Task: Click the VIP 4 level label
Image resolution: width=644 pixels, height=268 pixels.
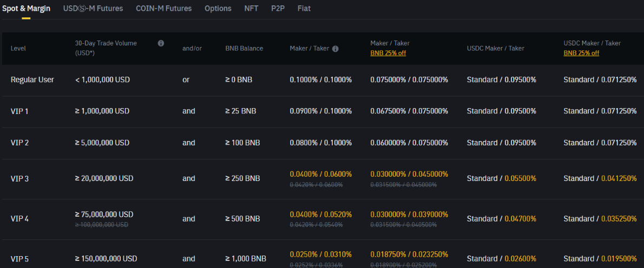Action: click(x=19, y=219)
